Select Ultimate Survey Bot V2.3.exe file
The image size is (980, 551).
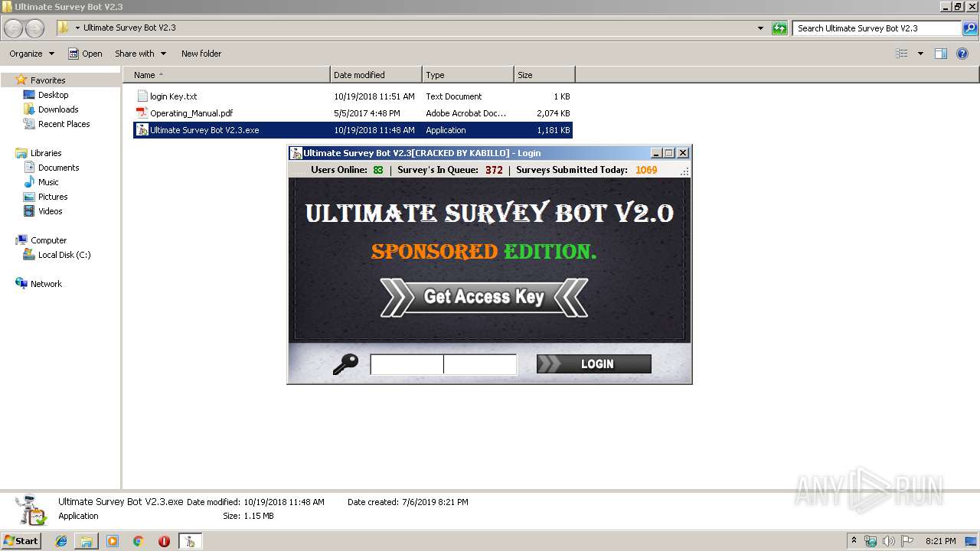pyautogui.click(x=352, y=130)
